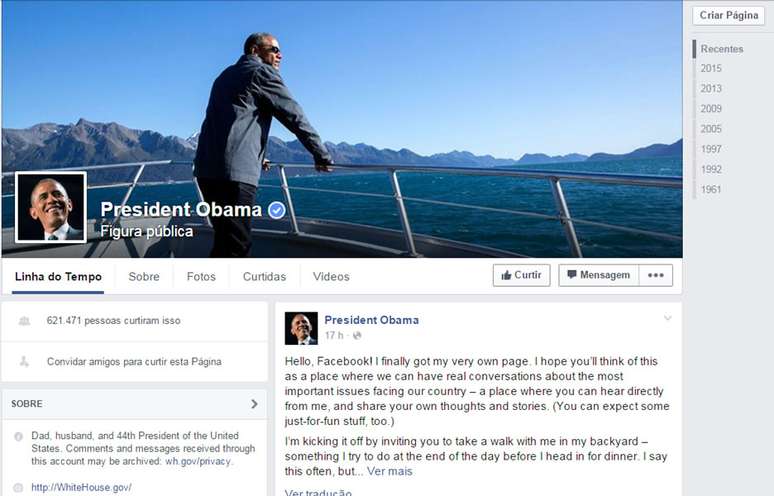Select the Vídeos tab
774x496 pixels.
click(331, 277)
